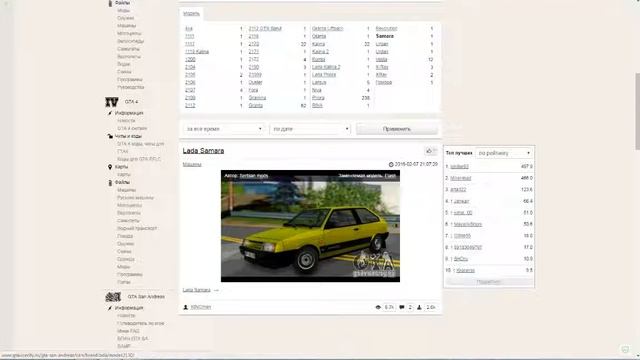
Task: Click the GTA San Andreas logo icon
Action: (x=113, y=297)
